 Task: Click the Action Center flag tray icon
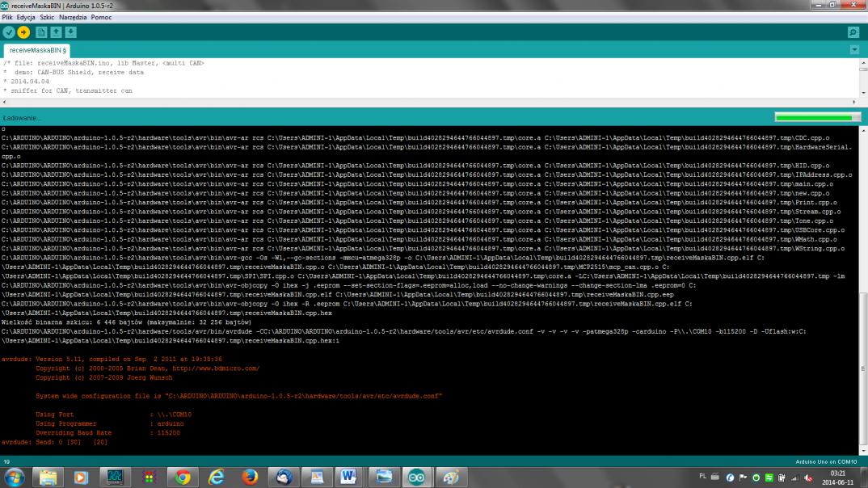(x=743, y=477)
